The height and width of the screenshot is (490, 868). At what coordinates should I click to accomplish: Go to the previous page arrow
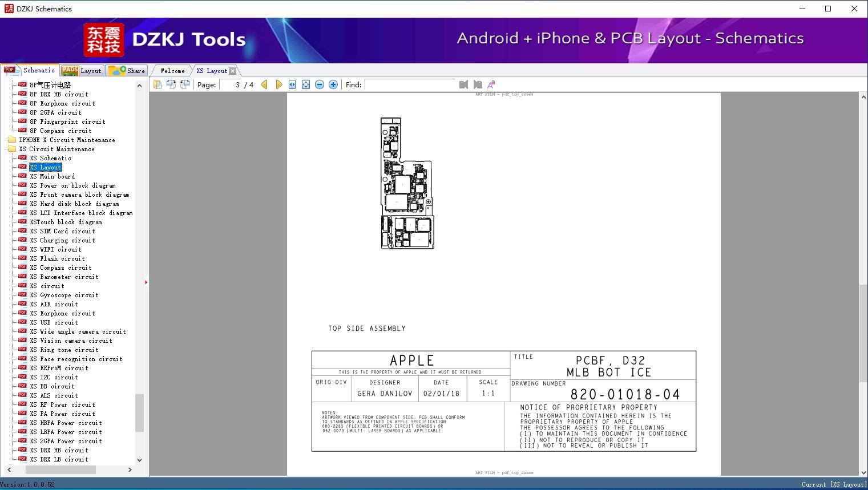[x=264, y=84]
